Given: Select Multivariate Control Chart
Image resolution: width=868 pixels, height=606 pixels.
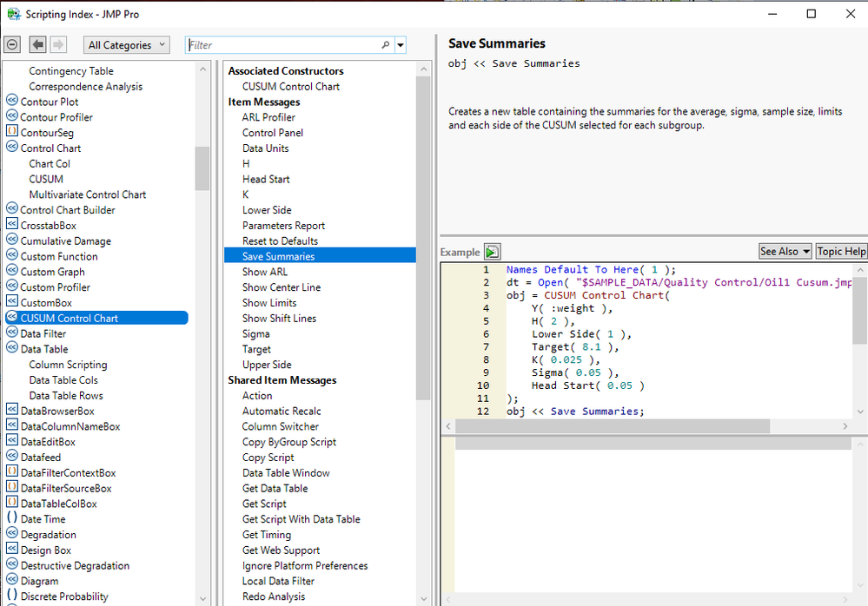Looking at the screenshot, I should (x=88, y=194).
